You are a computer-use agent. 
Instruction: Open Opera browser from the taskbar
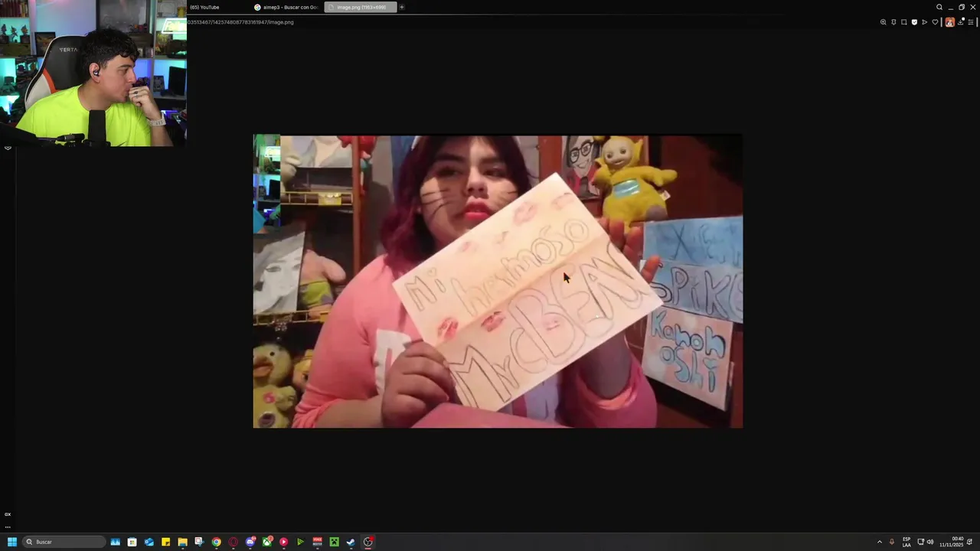point(234,542)
